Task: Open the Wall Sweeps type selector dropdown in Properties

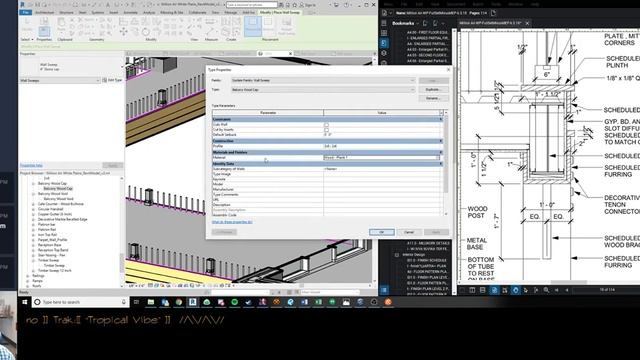Action: [60, 80]
